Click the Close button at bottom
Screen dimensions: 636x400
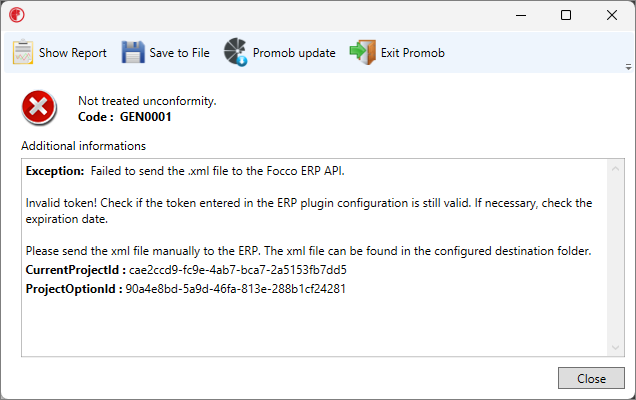tap(591, 378)
